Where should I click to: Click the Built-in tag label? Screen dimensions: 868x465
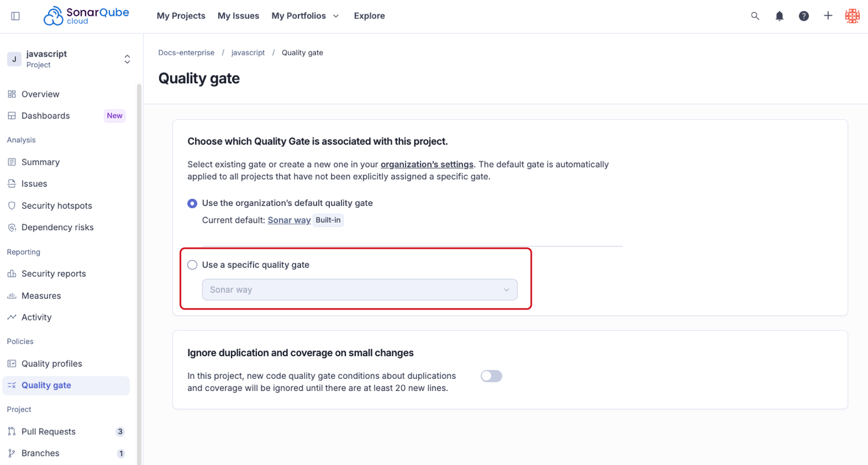(x=328, y=220)
